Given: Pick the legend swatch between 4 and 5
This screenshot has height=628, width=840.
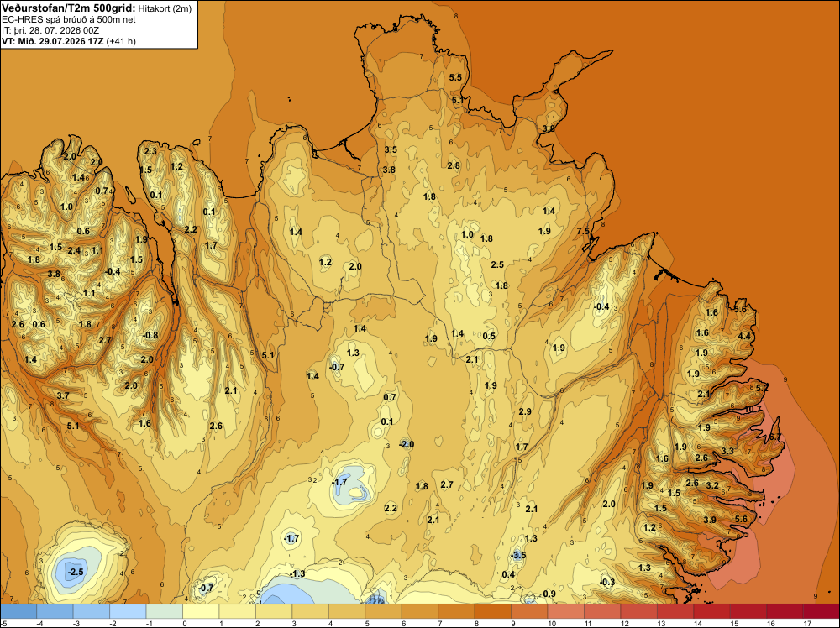Looking at the screenshot, I should click(347, 611).
